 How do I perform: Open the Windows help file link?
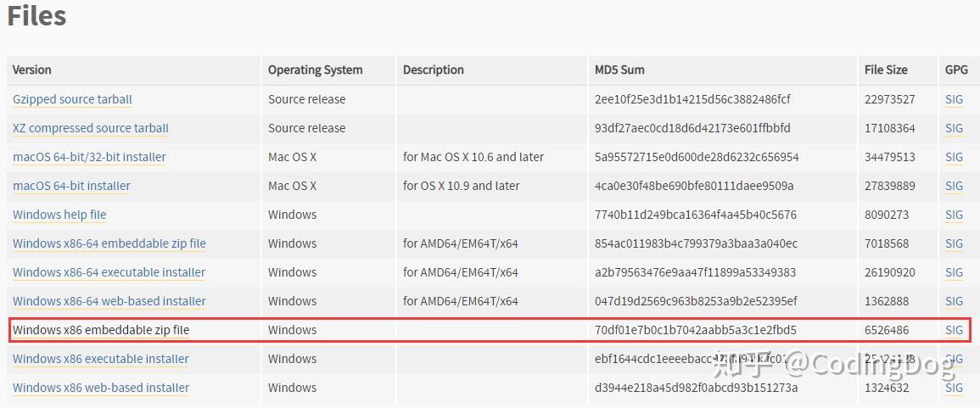[x=59, y=215]
